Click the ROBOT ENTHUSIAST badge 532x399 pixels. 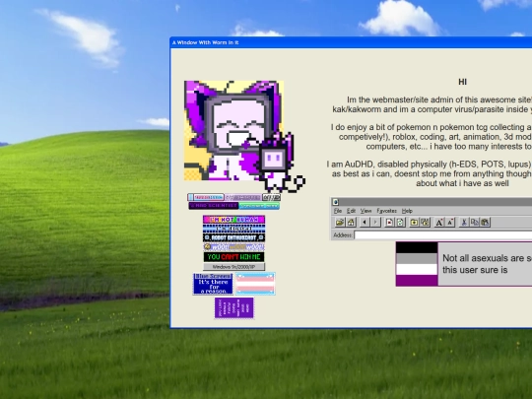(233, 237)
